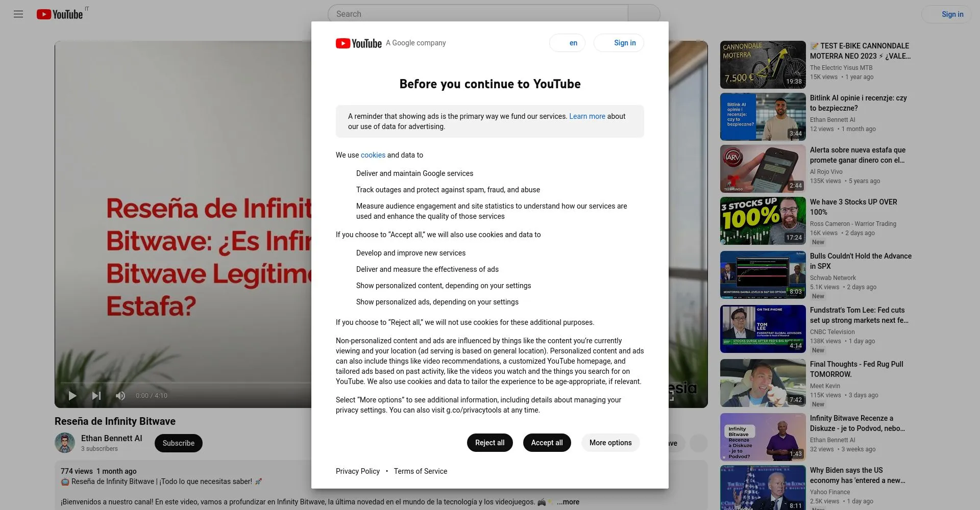Click the video progress bar
This screenshot has height=510, width=980.
coord(186,382)
